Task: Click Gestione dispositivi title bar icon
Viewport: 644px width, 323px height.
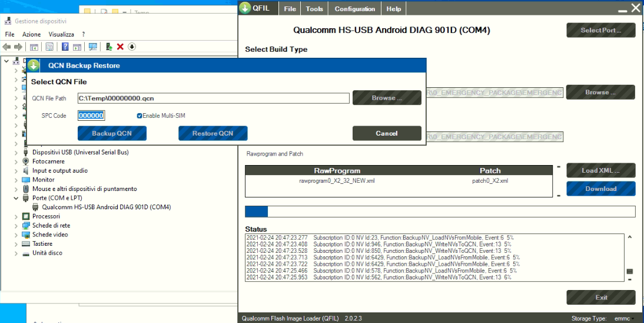Action: pos(8,21)
